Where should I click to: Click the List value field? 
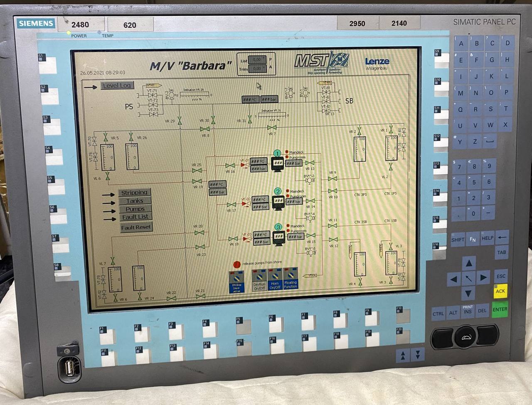pos(257,60)
